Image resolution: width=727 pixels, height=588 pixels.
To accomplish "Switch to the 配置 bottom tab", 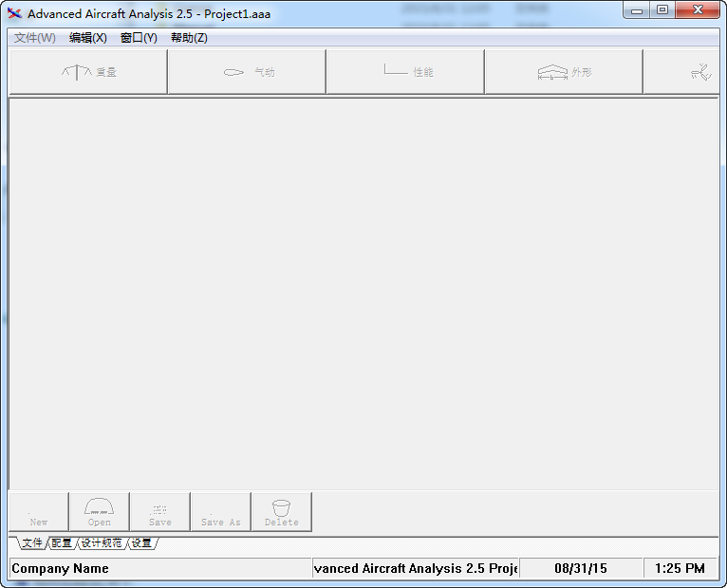I will [x=62, y=543].
